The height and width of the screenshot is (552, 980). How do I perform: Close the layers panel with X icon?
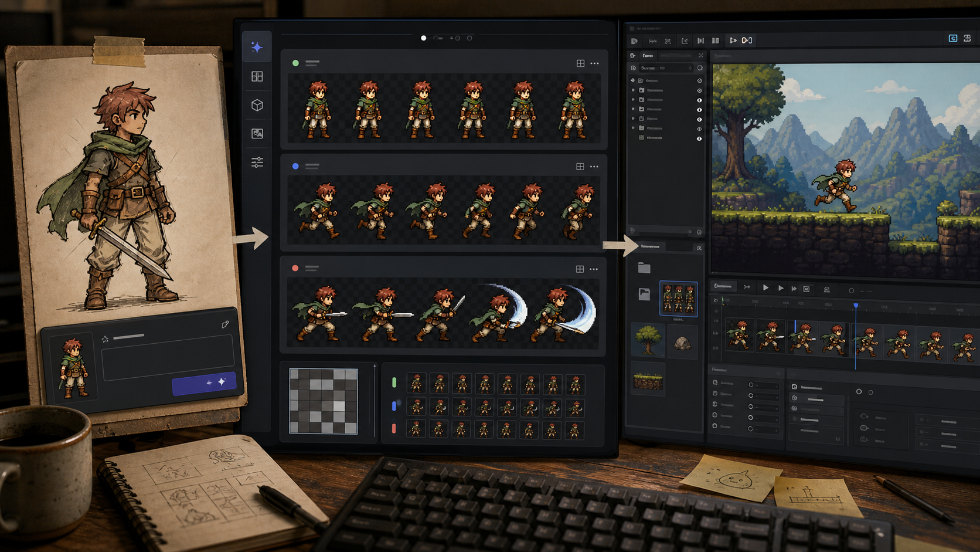coord(700,56)
